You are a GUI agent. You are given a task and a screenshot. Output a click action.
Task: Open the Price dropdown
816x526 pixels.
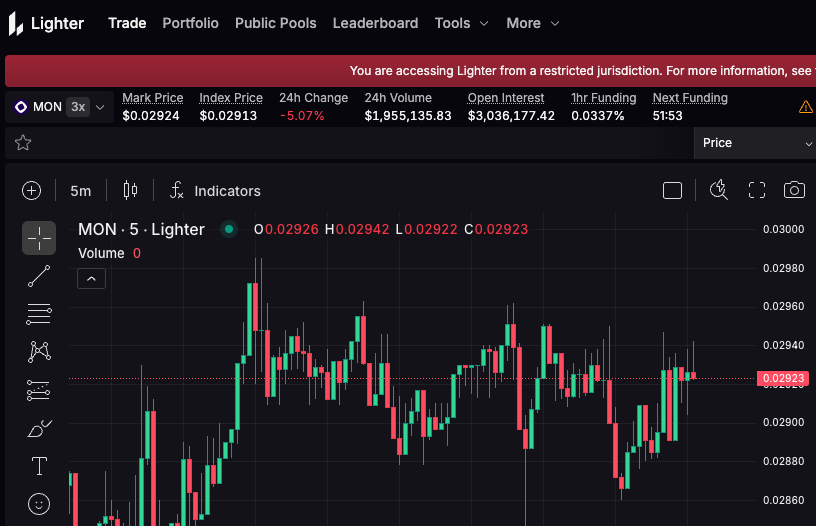click(x=755, y=143)
